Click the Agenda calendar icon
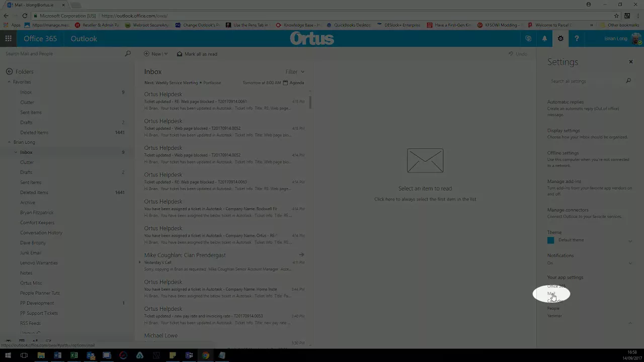Image resolution: width=644 pixels, height=362 pixels. 285,82
